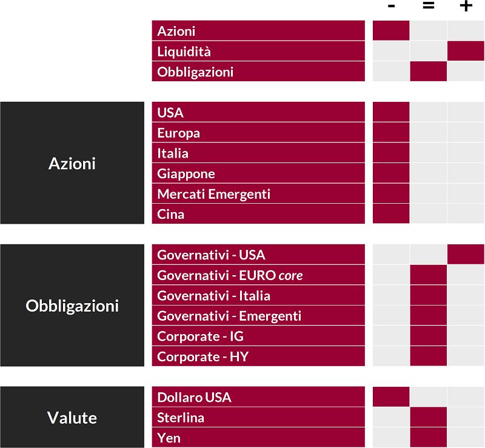Viewport: 485px width, 448px height.
Task: Click the filled minus cell for Dollaro USA
Action: coord(391,396)
